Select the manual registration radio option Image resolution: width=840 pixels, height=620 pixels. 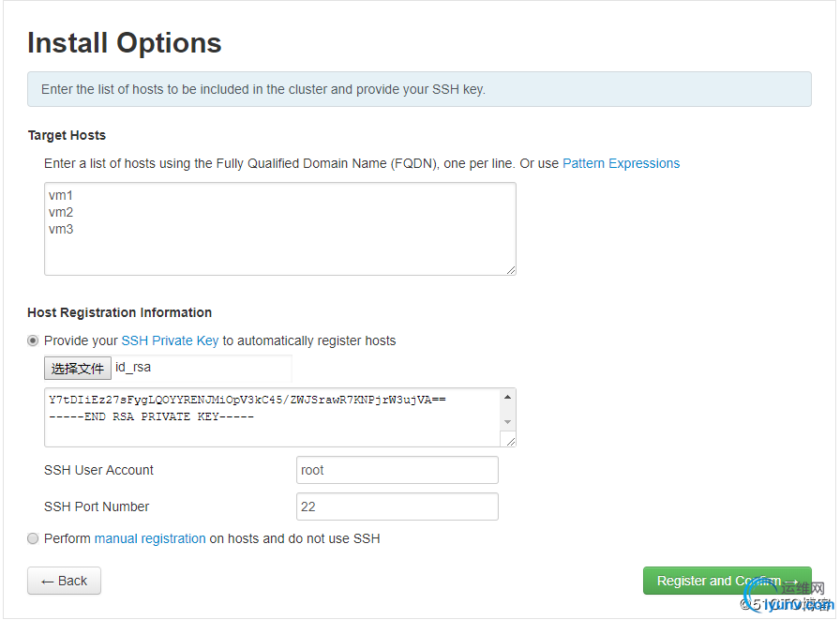(x=34, y=538)
